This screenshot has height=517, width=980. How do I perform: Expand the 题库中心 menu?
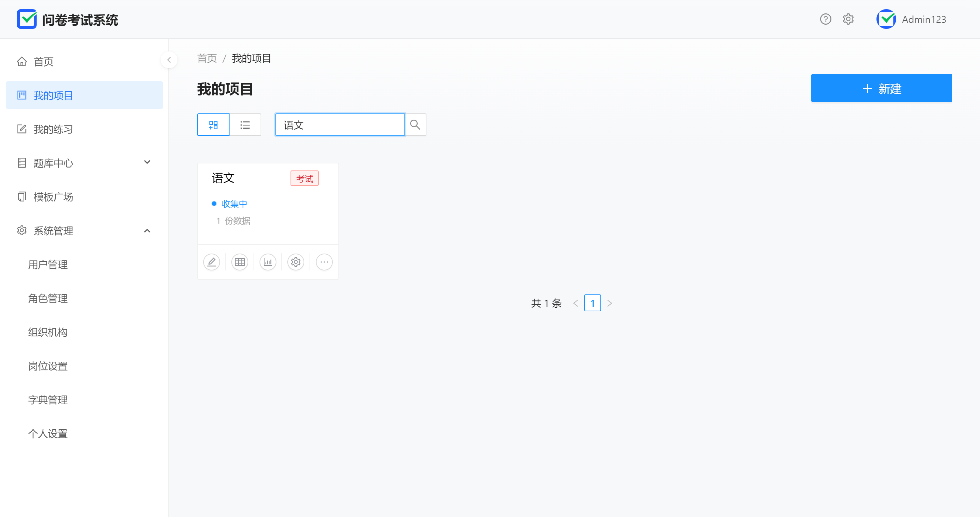84,163
